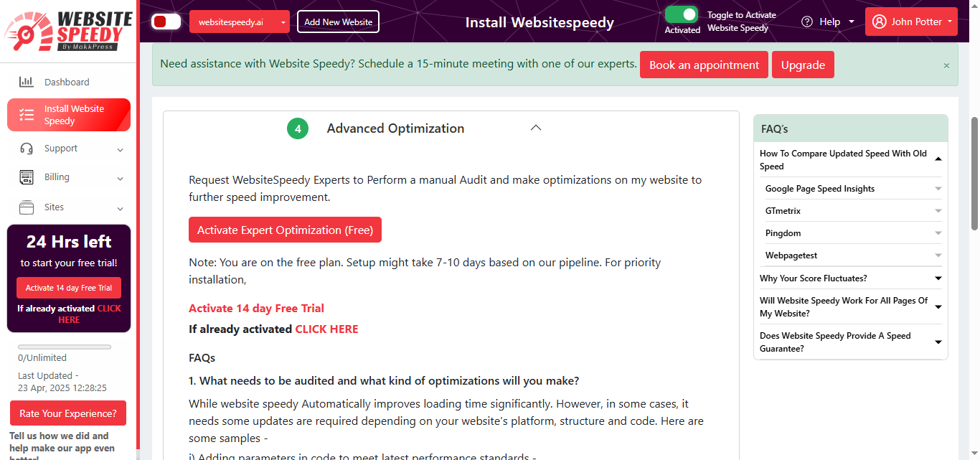
Task: Click the Billing receipt icon
Action: point(27,177)
